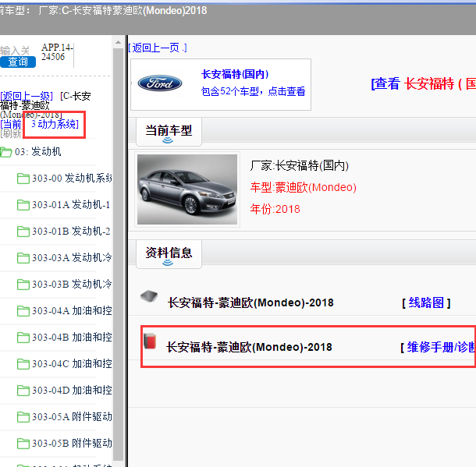The width and height of the screenshot is (476, 467).
Task: Click the sidebar vertical scrollbar track
Action: point(118,255)
